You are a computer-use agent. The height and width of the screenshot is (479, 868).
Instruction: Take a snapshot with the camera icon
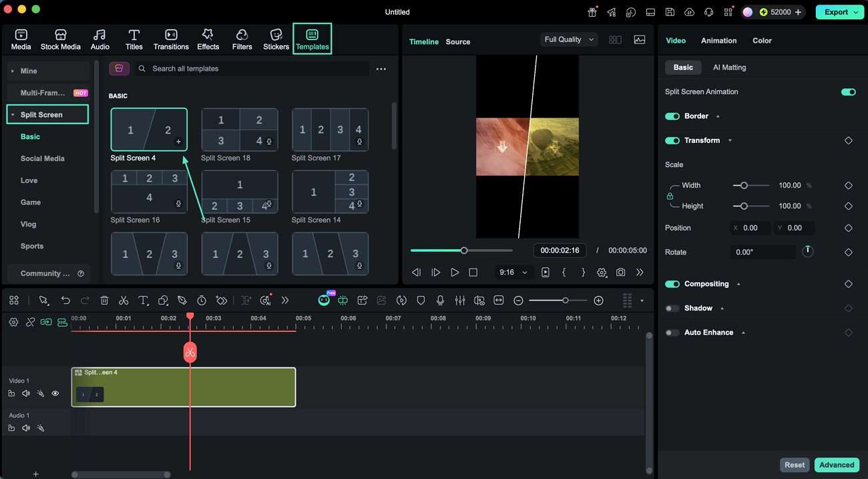point(621,273)
